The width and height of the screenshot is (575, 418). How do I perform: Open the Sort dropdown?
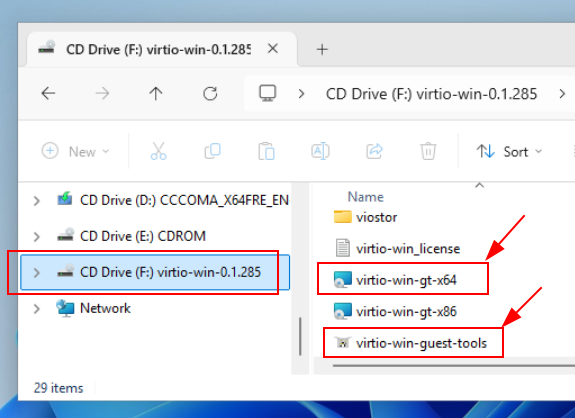pyautogui.click(x=509, y=151)
